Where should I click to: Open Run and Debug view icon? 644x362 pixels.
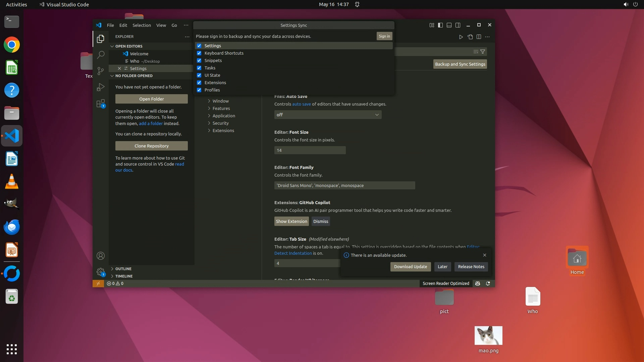click(x=101, y=87)
